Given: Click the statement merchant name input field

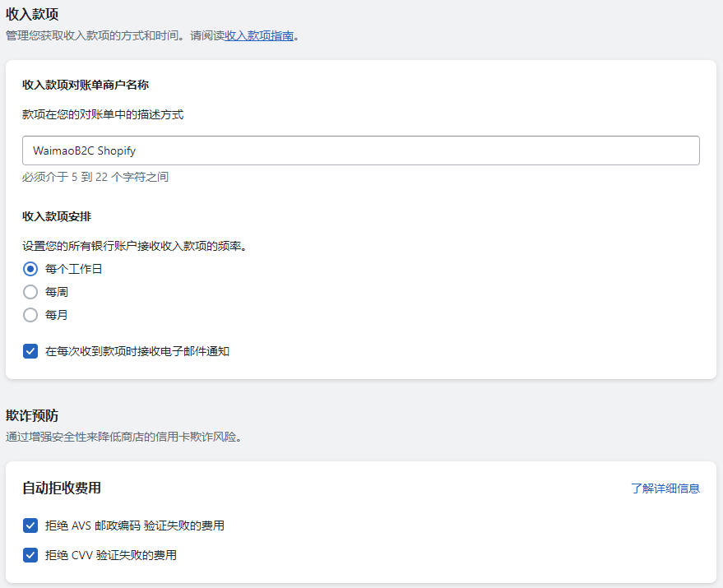Looking at the screenshot, I should click(360, 150).
